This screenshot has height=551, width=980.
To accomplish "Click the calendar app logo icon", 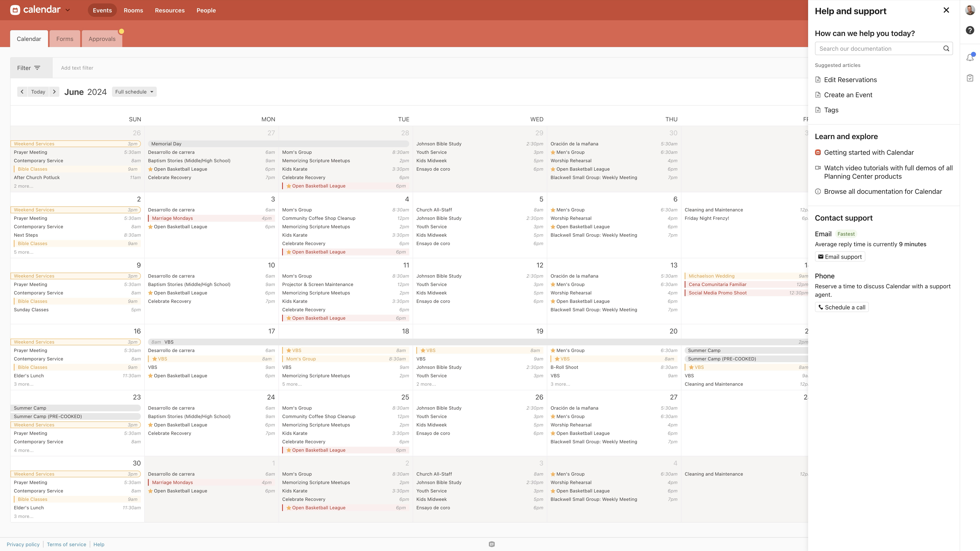I will [x=15, y=10].
